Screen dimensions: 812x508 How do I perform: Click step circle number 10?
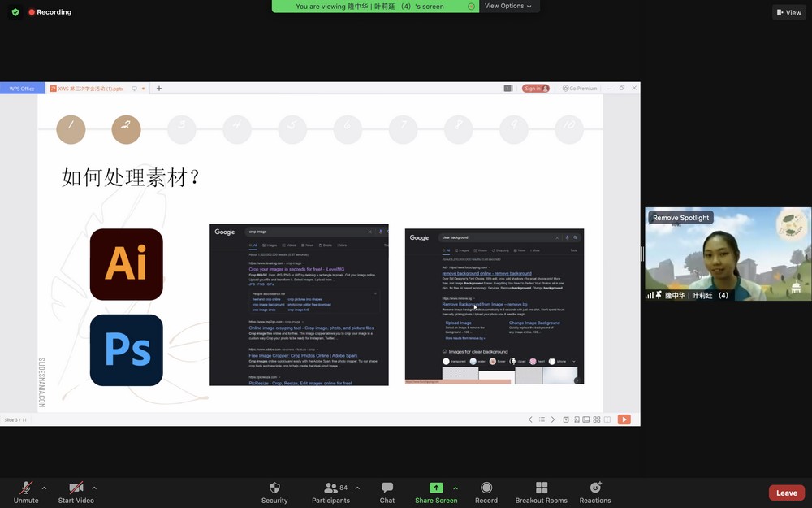point(569,129)
